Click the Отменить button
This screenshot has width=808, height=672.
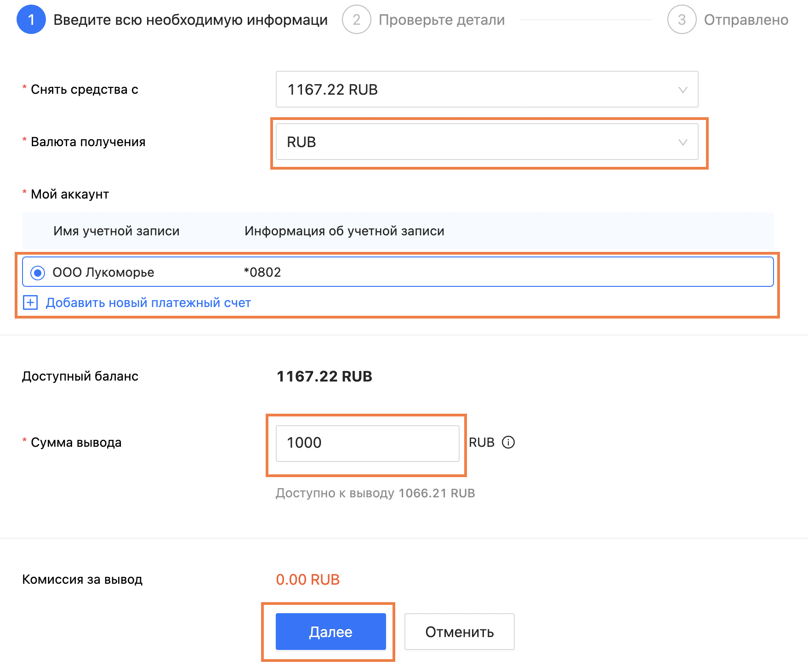click(x=459, y=632)
